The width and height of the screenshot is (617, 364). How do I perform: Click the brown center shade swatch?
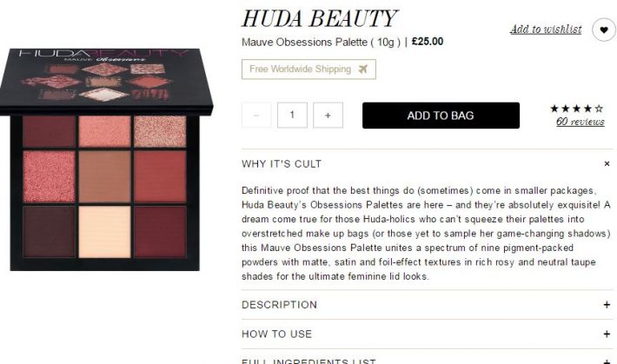(104, 176)
